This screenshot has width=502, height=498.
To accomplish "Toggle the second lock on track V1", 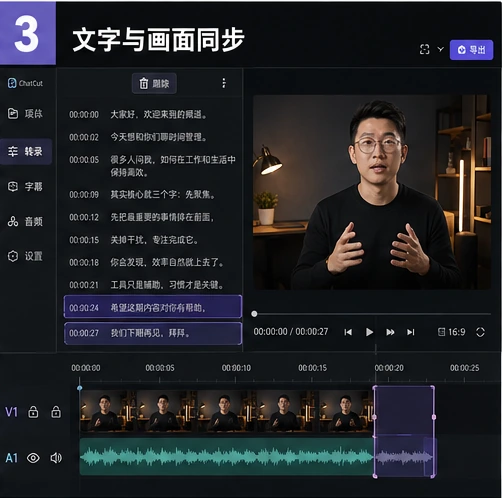I will pos(56,412).
